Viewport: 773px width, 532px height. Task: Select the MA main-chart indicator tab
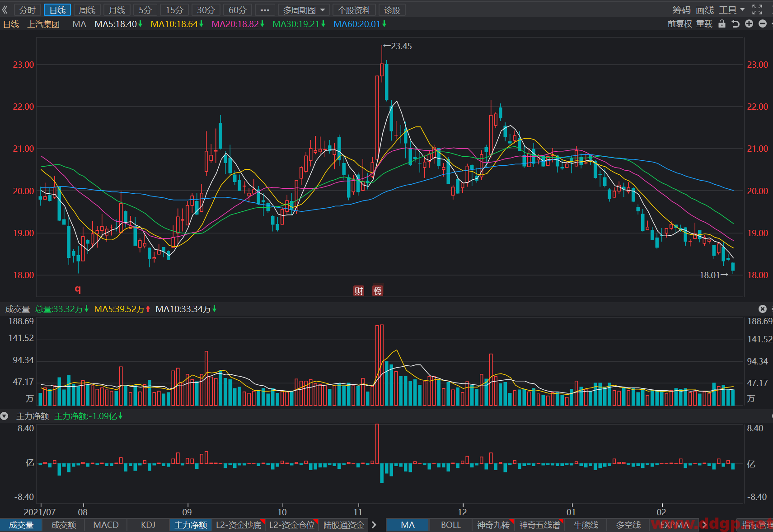[408, 525]
